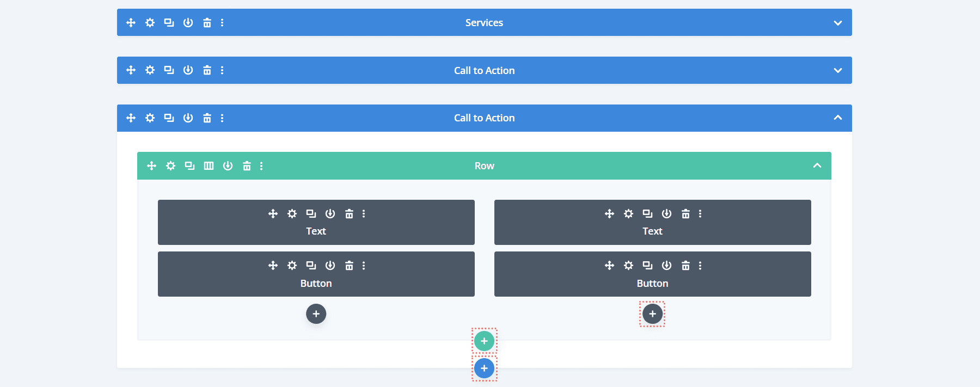980x387 pixels.
Task: Collapse the open Call to Action section
Action: [x=837, y=118]
